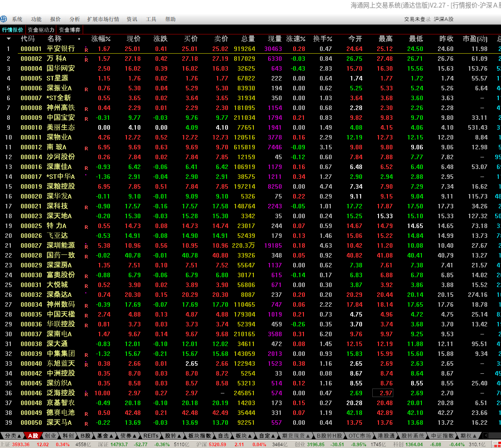Click the R marker on 中集集团 row
Viewport: 501px width, 448px height.
(86, 355)
